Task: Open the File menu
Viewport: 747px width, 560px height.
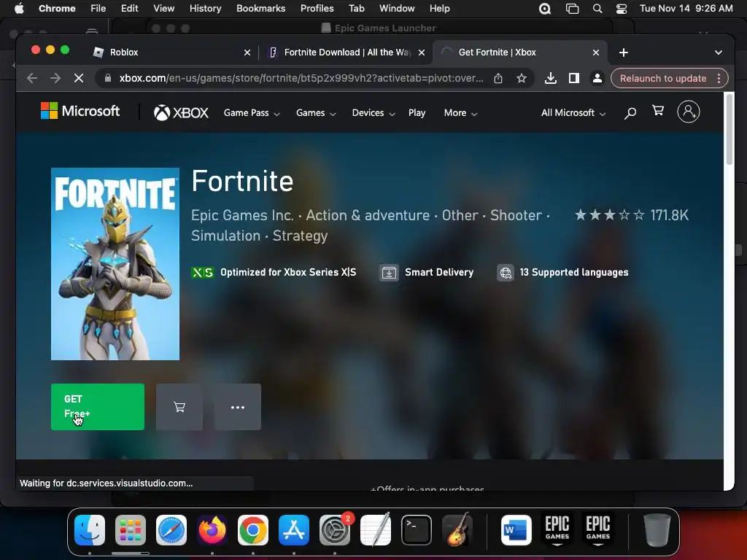Action: pyautogui.click(x=98, y=9)
